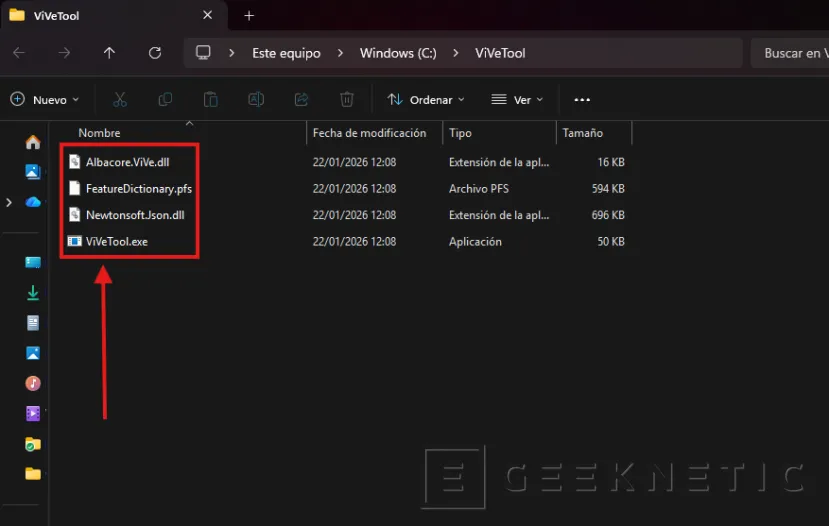The width and height of the screenshot is (829, 526).
Task: Click the Copy icon in toolbar
Action: click(165, 99)
